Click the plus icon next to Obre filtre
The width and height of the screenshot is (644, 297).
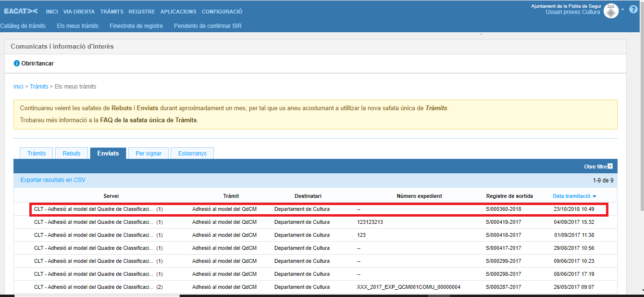tap(610, 167)
